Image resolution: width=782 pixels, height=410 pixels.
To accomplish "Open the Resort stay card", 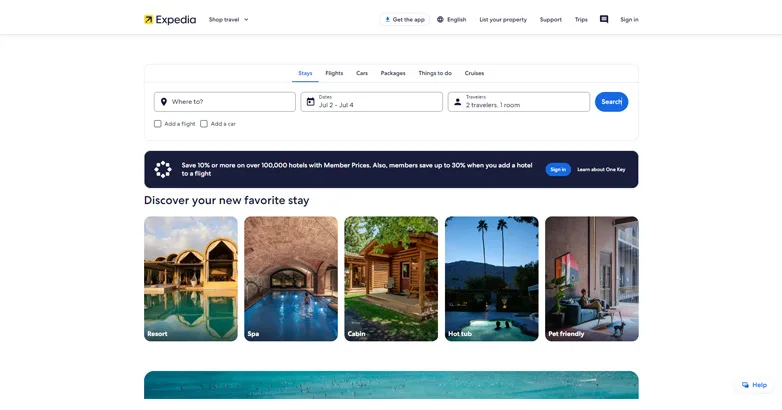I will click(191, 279).
